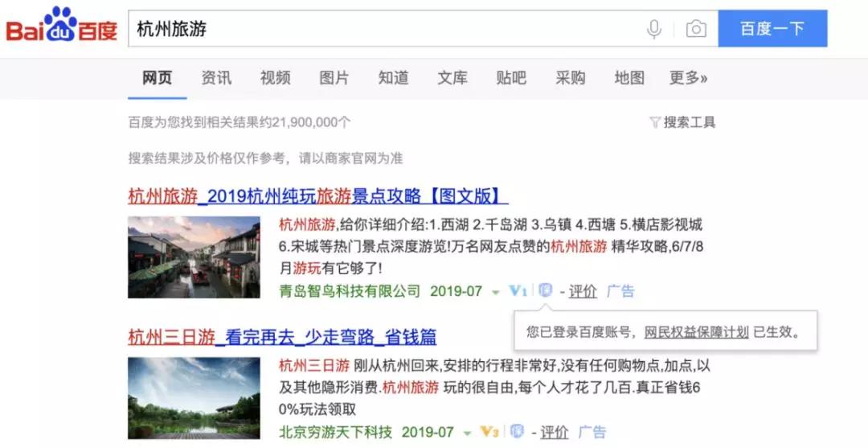Click the 保 guarantee shield icon in first result
The height and width of the screenshot is (448, 868).
click(x=546, y=291)
